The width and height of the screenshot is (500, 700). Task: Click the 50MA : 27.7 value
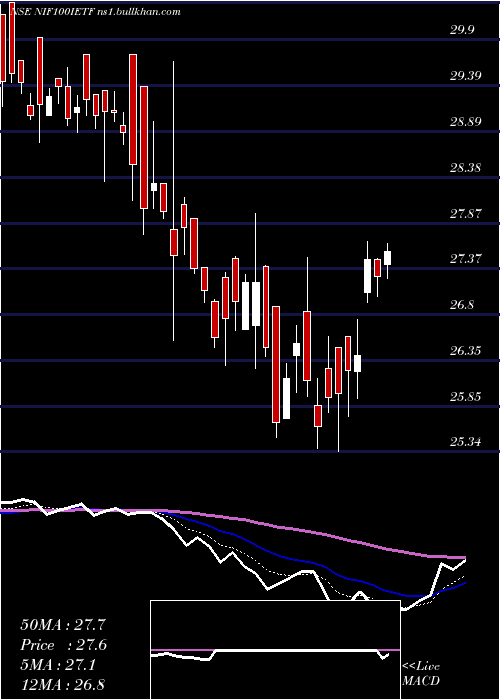click(63, 625)
